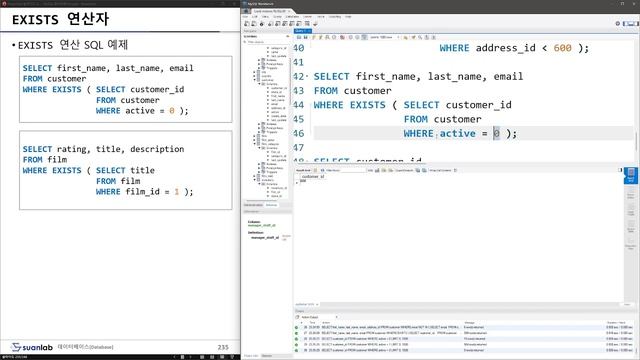
Task: Toggle stop-on-error for script execution
Action: [x=342, y=37]
